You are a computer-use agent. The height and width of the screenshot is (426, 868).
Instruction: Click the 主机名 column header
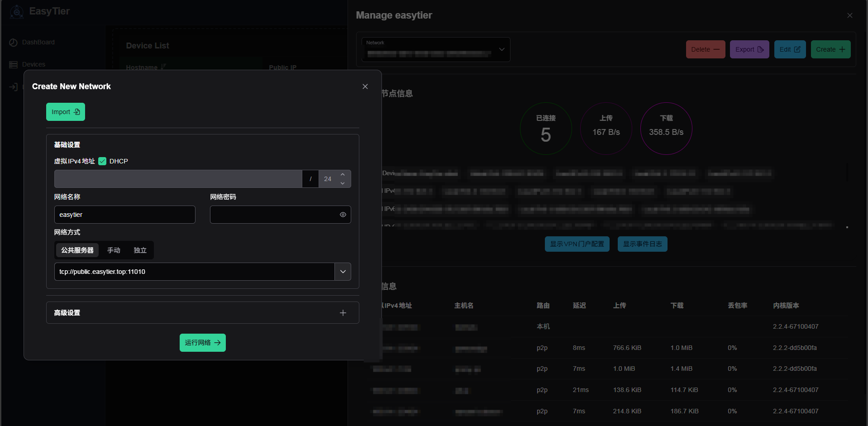(464, 306)
